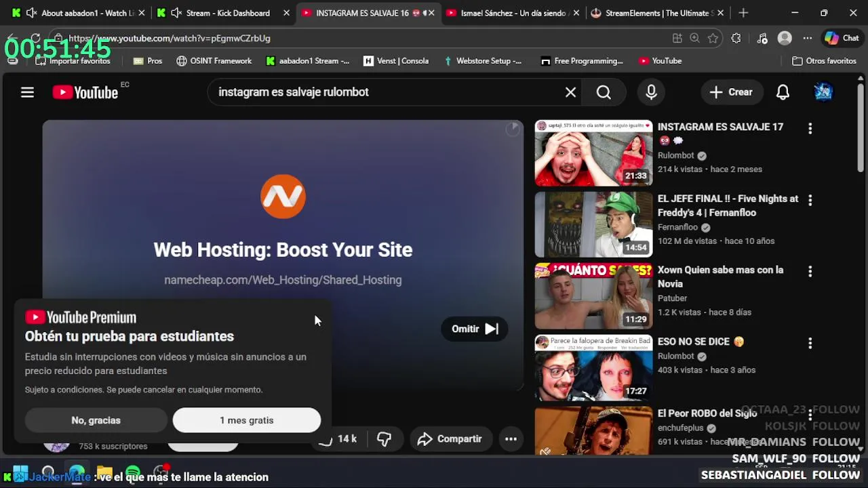Open the browser profile icon
Image resolution: width=868 pixels, height=488 pixels.
point(785,39)
